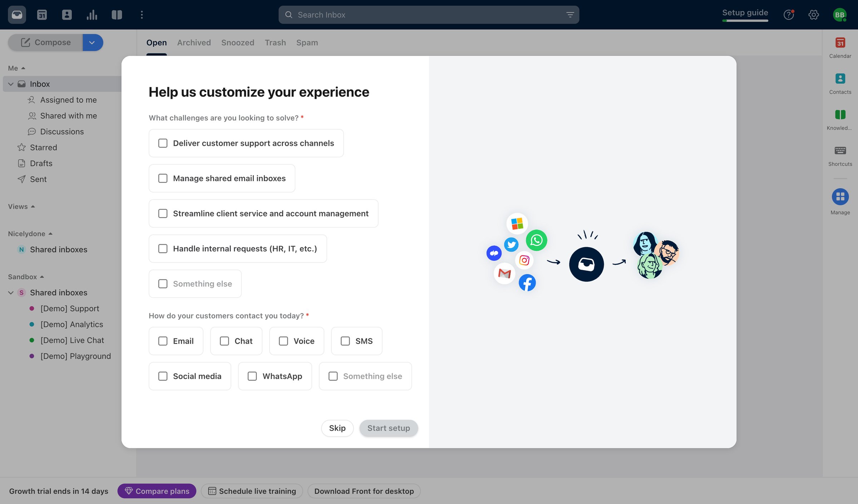Switch to the Snoozed tab
The image size is (858, 504).
click(237, 43)
